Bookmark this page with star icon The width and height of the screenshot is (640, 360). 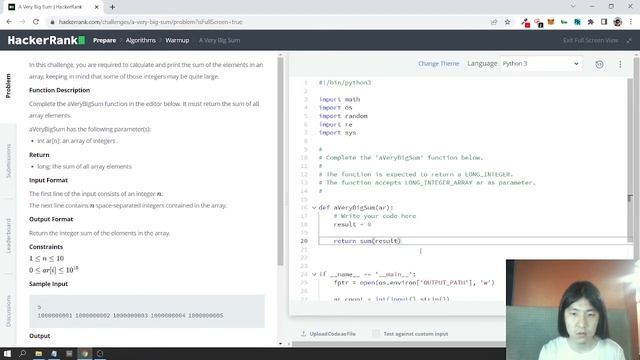(507, 22)
